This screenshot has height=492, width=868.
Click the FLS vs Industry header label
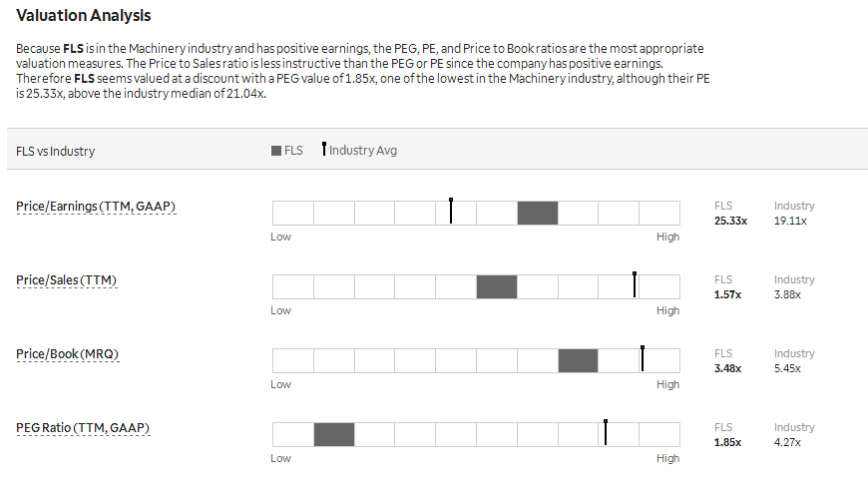(55, 151)
